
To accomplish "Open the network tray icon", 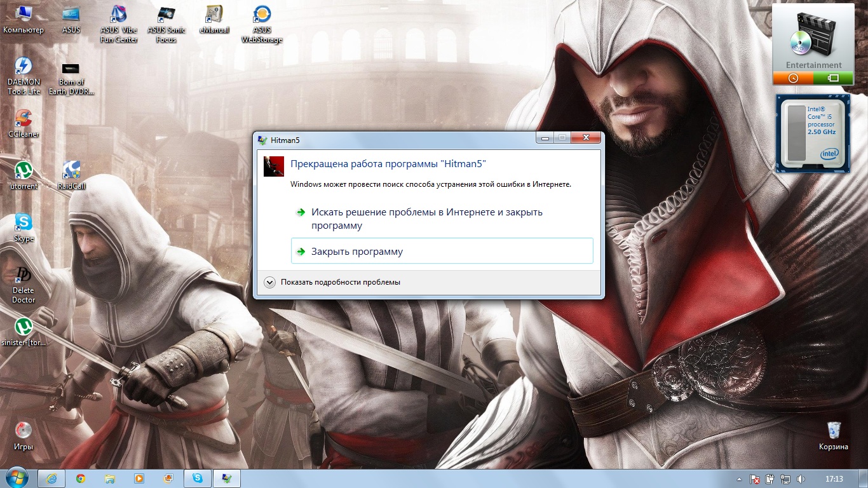I will (785, 479).
